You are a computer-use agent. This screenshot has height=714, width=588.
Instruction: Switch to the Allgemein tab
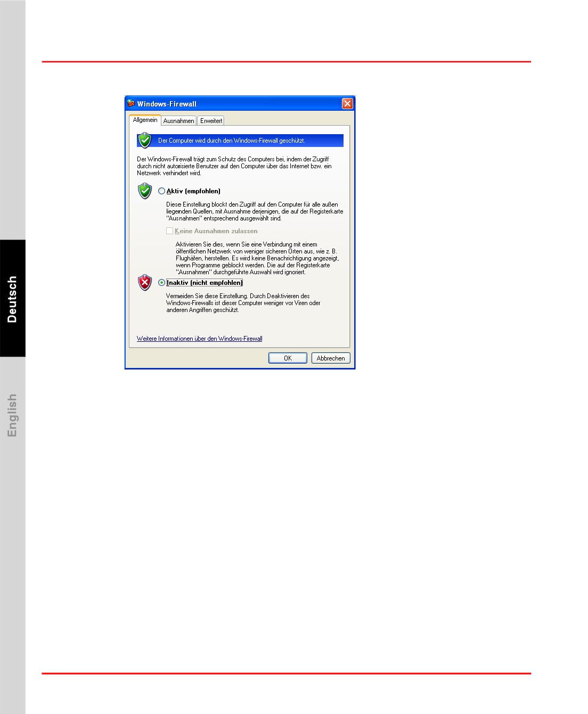[145, 120]
